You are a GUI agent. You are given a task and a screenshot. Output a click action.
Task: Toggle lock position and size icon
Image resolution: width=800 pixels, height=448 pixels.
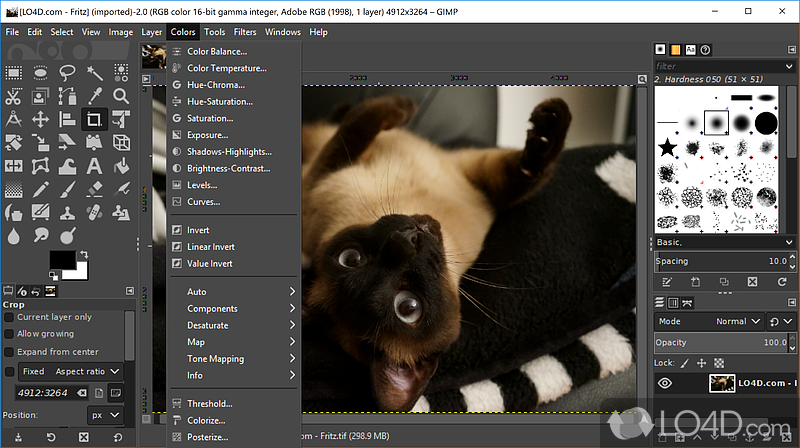[702, 363]
